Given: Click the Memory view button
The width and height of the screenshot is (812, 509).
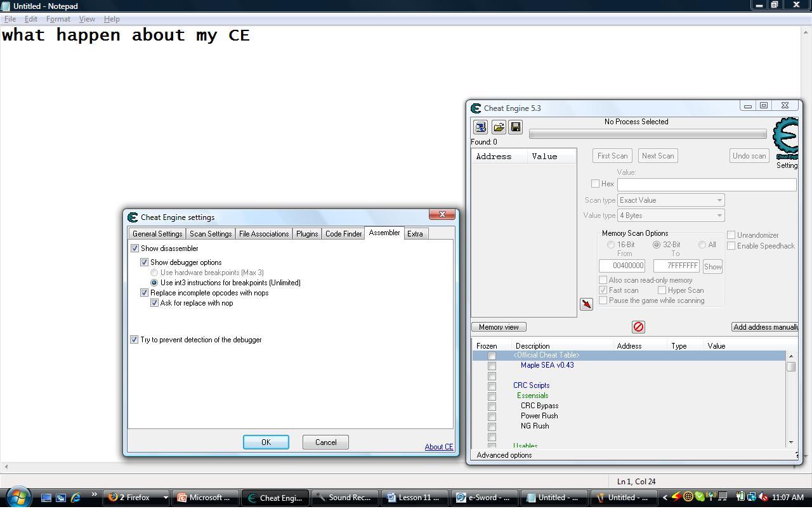Looking at the screenshot, I should (x=499, y=327).
